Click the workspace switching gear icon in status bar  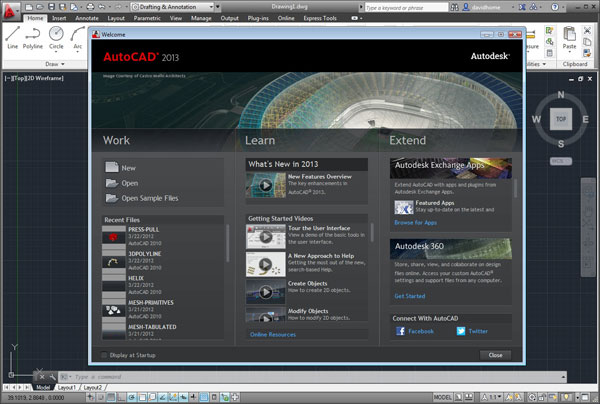point(533,397)
